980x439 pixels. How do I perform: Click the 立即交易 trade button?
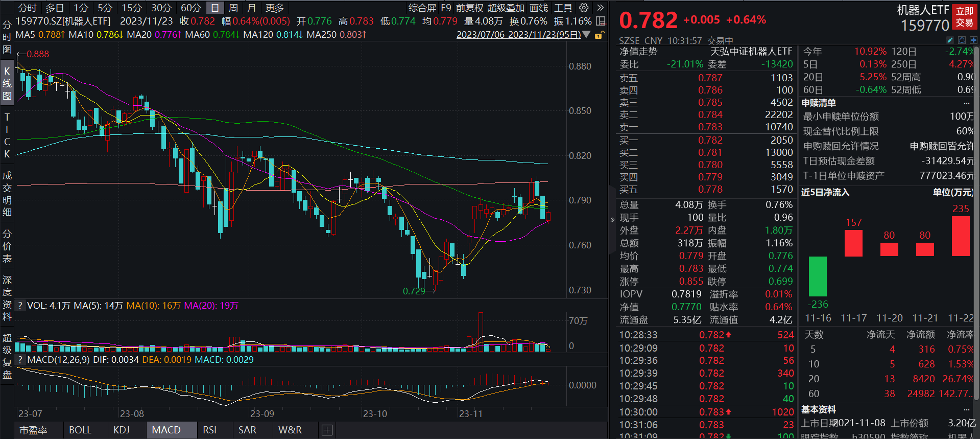point(964,17)
